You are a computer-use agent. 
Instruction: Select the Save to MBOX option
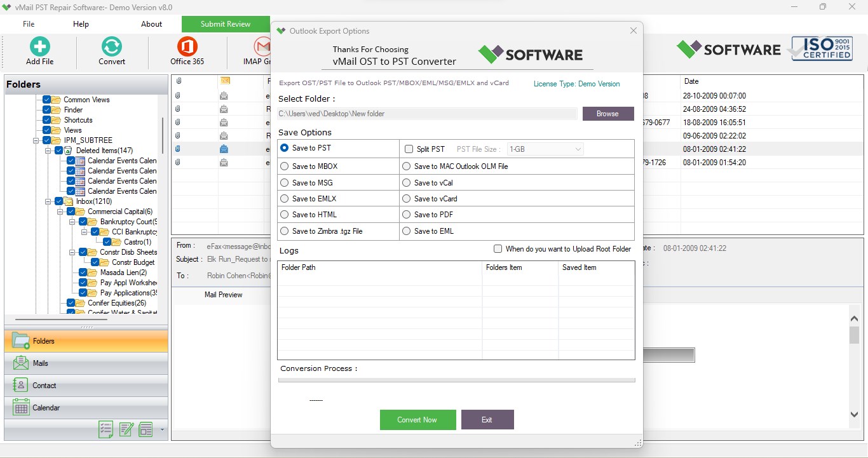click(x=285, y=166)
